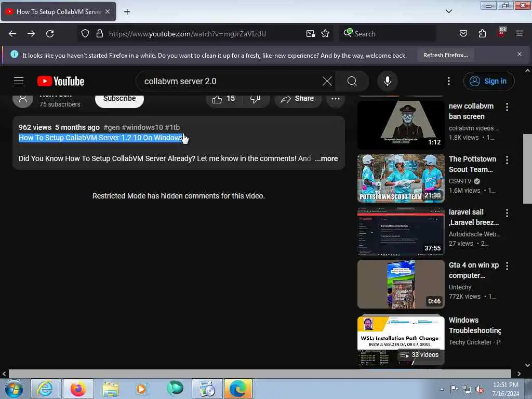
Task: Open the Pottstown Scout Team thumbnail
Action: (x=401, y=178)
